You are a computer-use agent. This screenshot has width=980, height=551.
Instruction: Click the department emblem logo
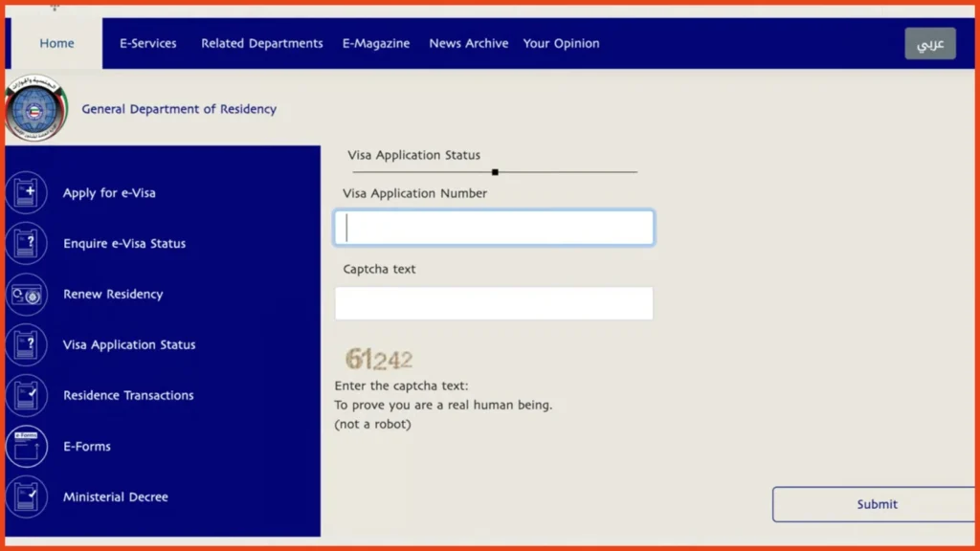[x=35, y=109]
